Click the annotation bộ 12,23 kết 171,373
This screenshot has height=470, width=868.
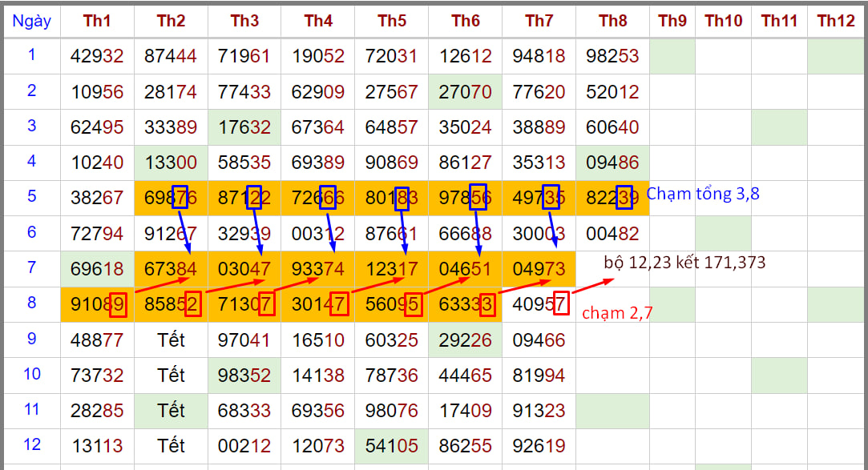(x=684, y=263)
